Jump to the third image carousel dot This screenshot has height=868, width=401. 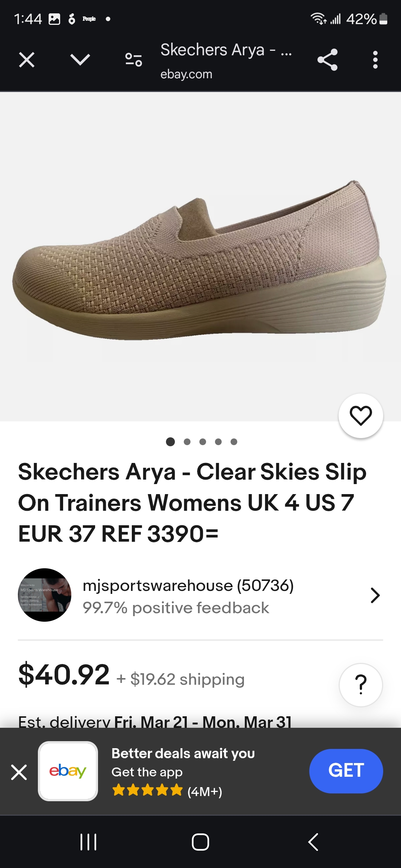pyautogui.click(x=203, y=442)
